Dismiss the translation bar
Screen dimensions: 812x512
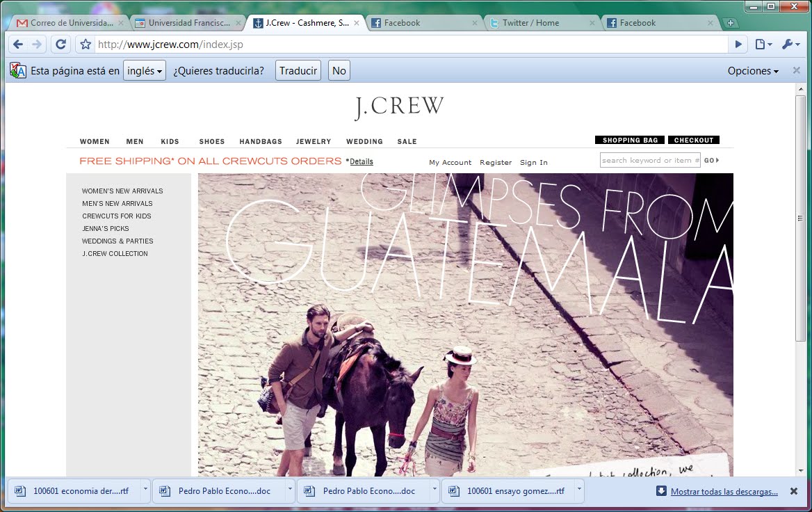[797, 70]
